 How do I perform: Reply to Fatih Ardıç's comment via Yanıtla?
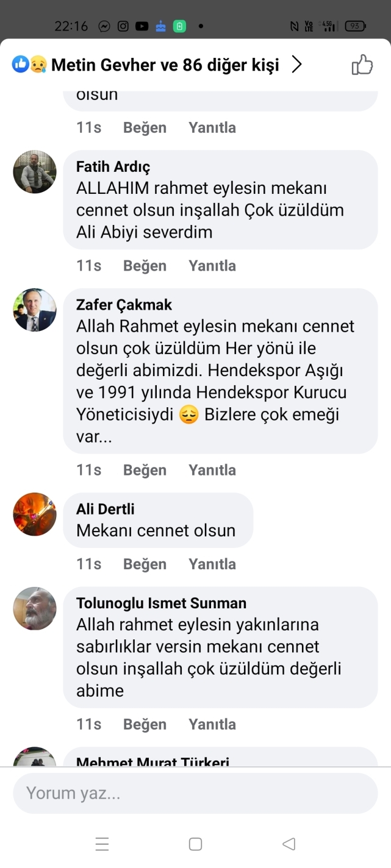pos(212,266)
